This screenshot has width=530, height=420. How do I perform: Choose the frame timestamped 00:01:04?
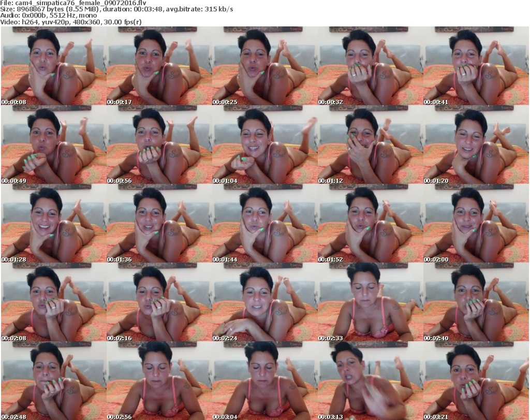(x=264, y=144)
